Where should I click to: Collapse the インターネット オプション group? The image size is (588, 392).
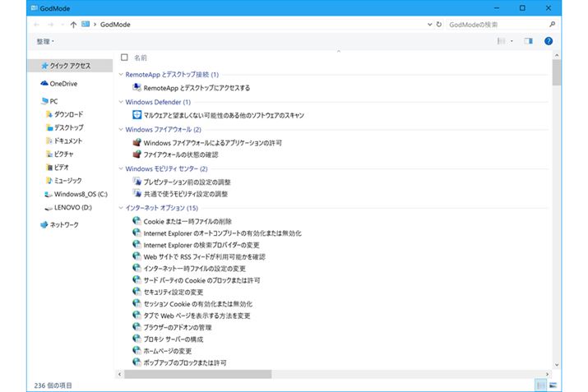pos(121,208)
